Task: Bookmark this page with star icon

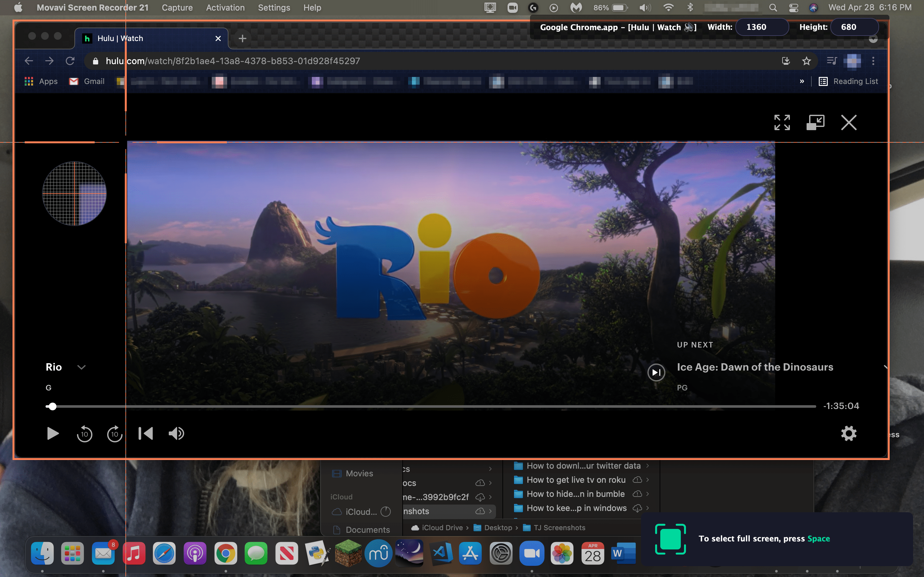Action: 806,61
